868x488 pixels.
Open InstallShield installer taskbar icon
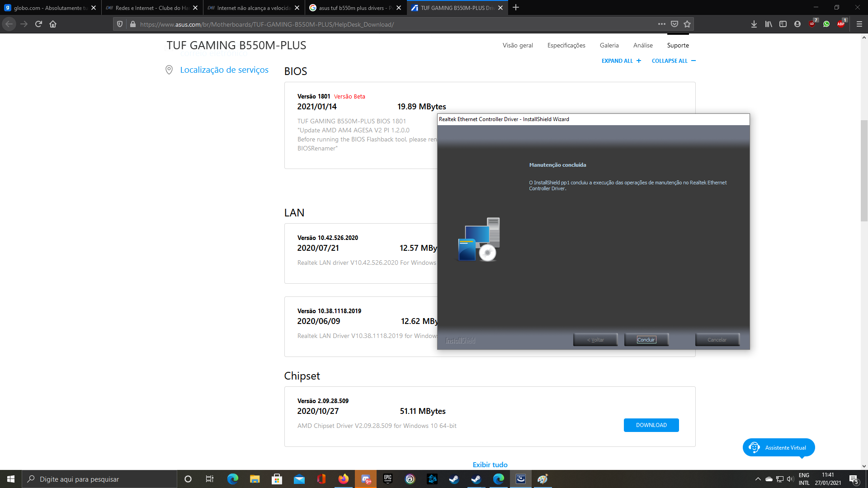[x=521, y=479]
